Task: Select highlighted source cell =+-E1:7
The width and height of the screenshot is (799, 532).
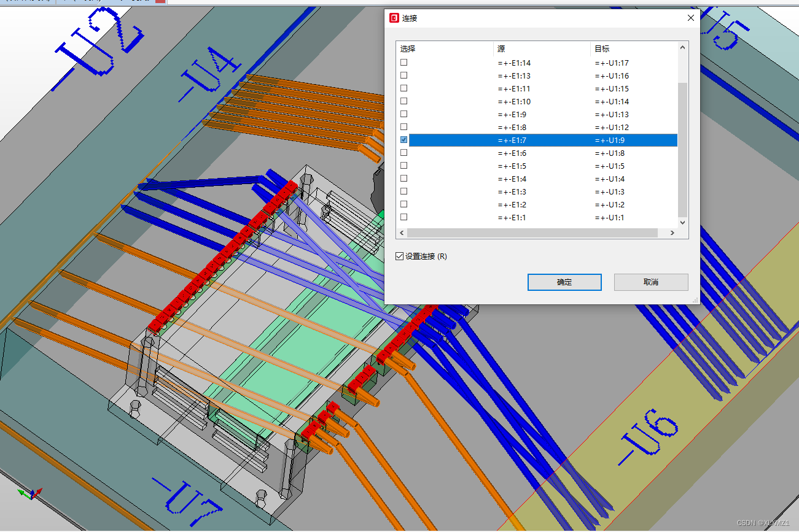Action: click(512, 141)
